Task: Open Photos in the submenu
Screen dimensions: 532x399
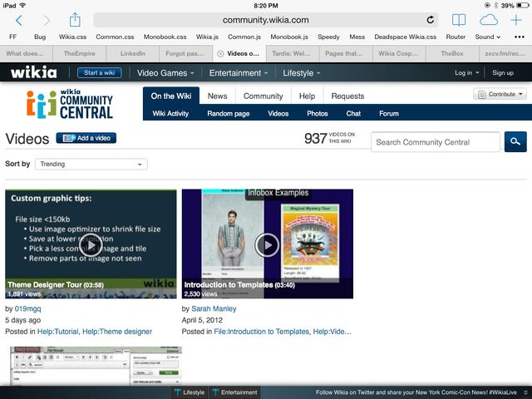Action: pos(318,113)
